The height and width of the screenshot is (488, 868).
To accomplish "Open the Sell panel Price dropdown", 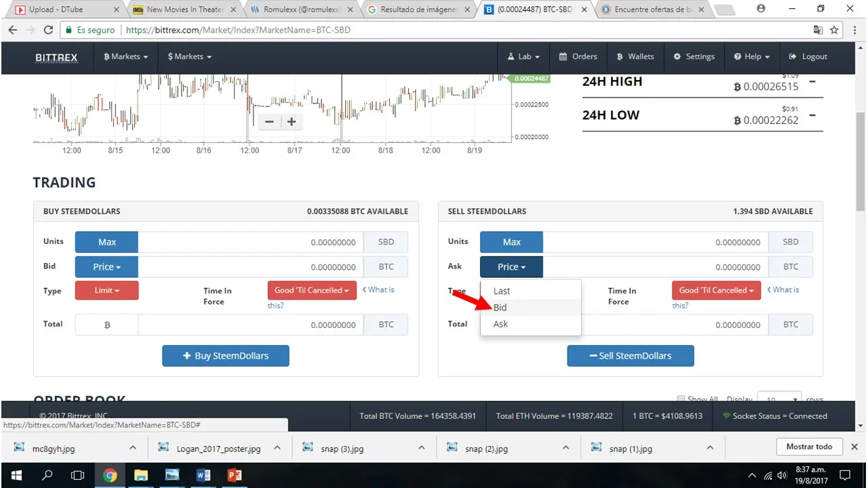I will click(511, 267).
